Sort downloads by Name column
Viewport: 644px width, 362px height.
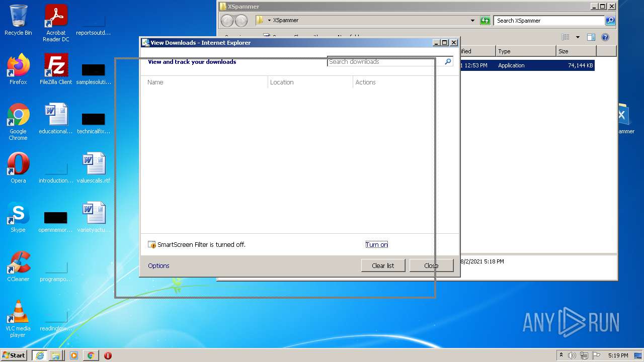click(x=207, y=82)
